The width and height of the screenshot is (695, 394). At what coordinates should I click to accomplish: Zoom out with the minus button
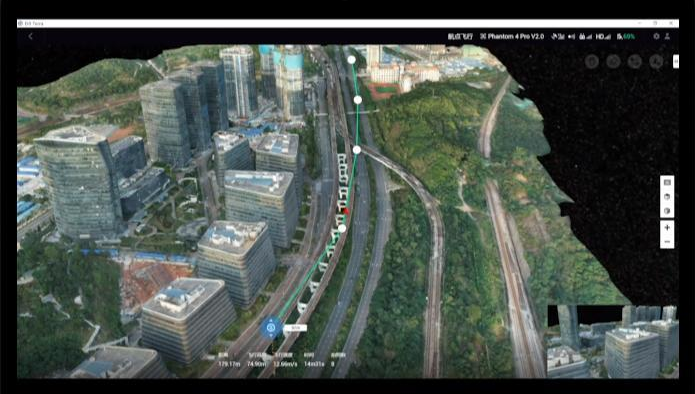point(667,242)
